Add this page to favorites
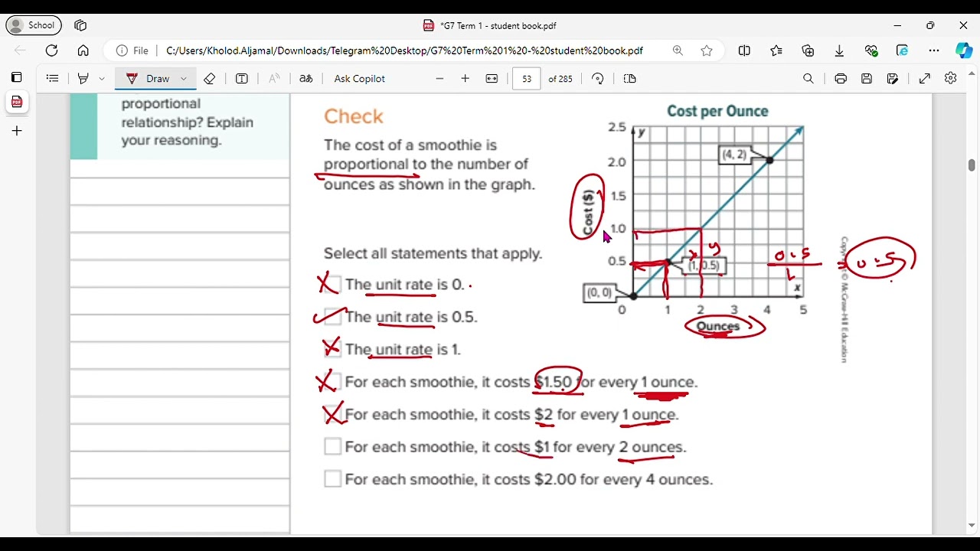The image size is (980, 551). point(707,51)
